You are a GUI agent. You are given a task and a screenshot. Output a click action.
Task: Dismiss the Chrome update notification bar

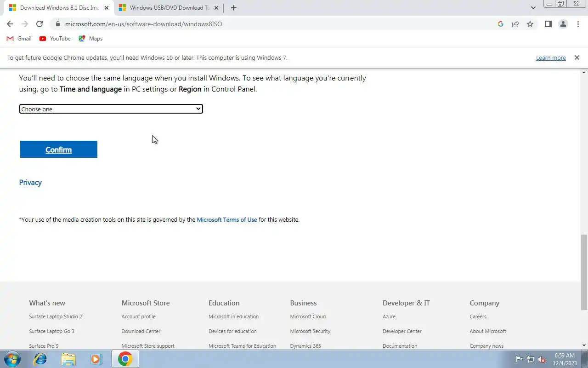point(577,57)
